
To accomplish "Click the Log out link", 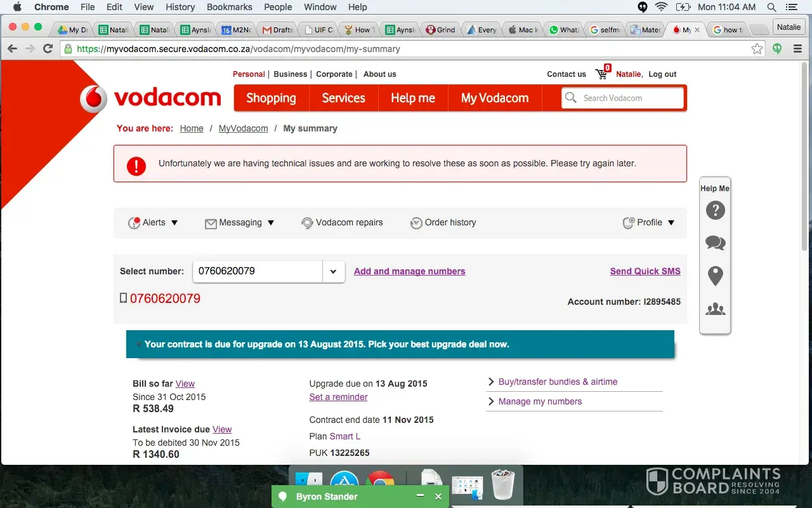I will (662, 74).
